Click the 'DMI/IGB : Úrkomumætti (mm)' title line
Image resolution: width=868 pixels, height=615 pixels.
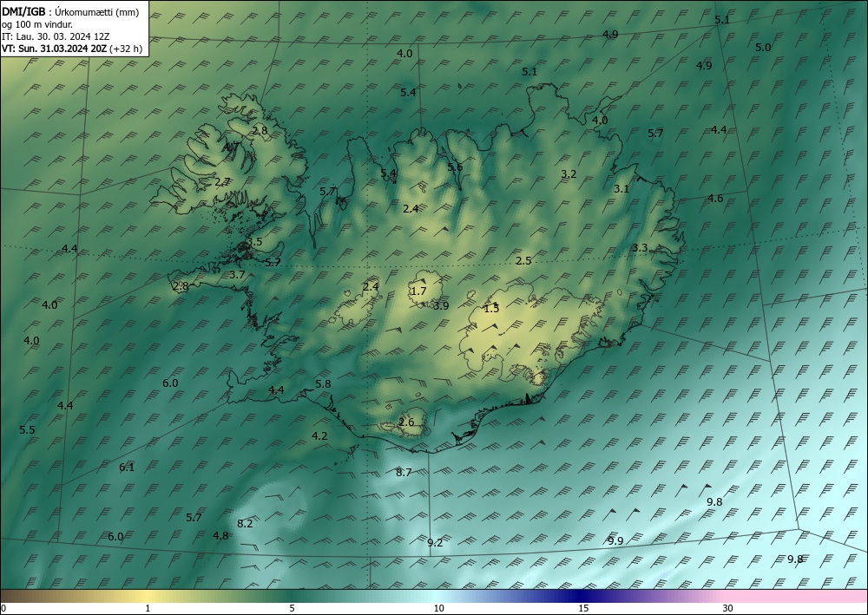(x=70, y=12)
